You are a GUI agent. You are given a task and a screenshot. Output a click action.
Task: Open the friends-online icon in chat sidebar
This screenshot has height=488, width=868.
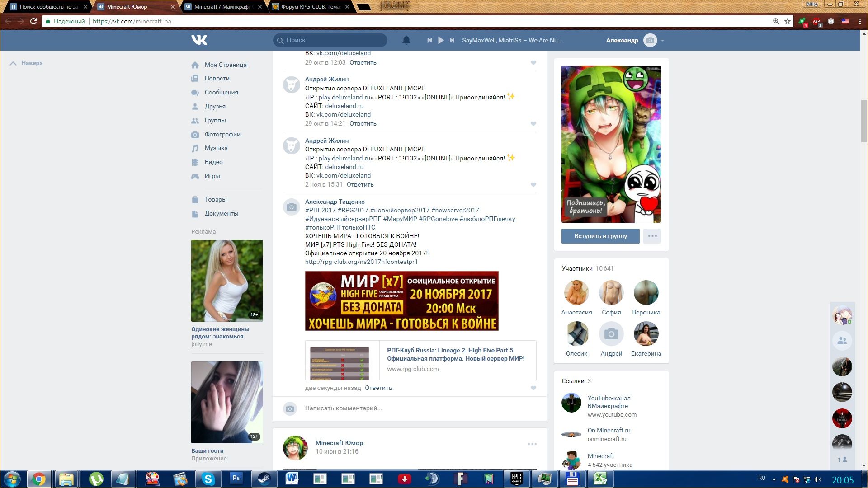842,341
